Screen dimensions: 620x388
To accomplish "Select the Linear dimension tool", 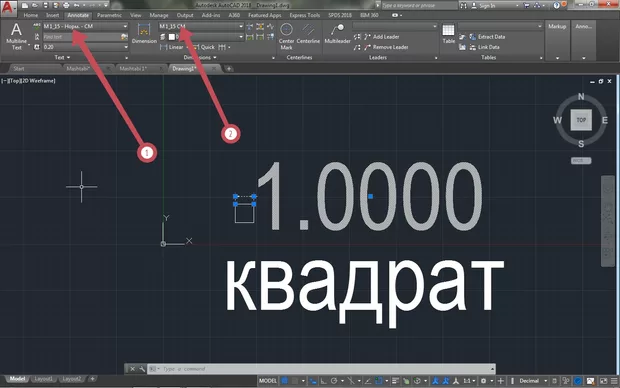I will (x=171, y=47).
